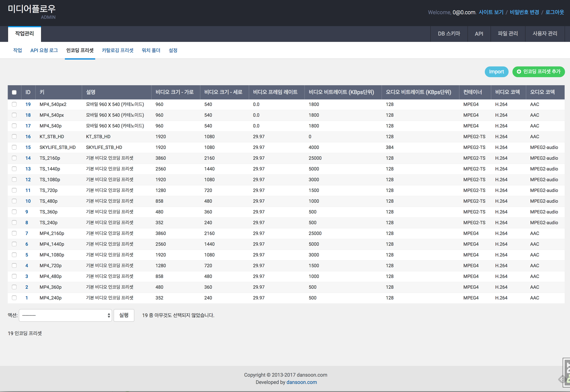The image size is (570, 392).
Task: Click dansoon.com footer link
Action: 301,382
